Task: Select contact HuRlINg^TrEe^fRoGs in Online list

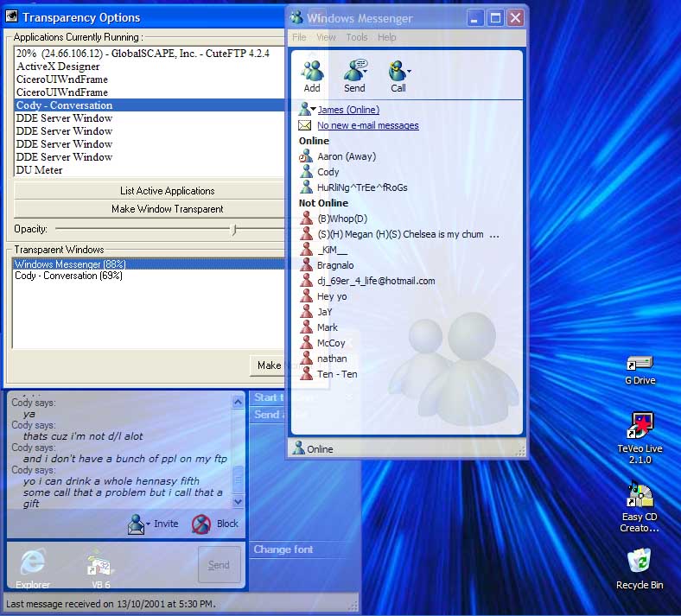Action: 362,187
